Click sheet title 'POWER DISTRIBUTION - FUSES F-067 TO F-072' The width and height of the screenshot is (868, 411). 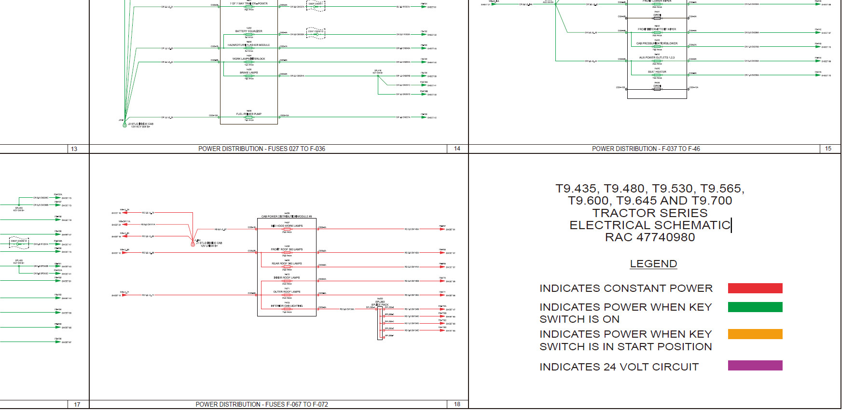pyautogui.click(x=262, y=404)
